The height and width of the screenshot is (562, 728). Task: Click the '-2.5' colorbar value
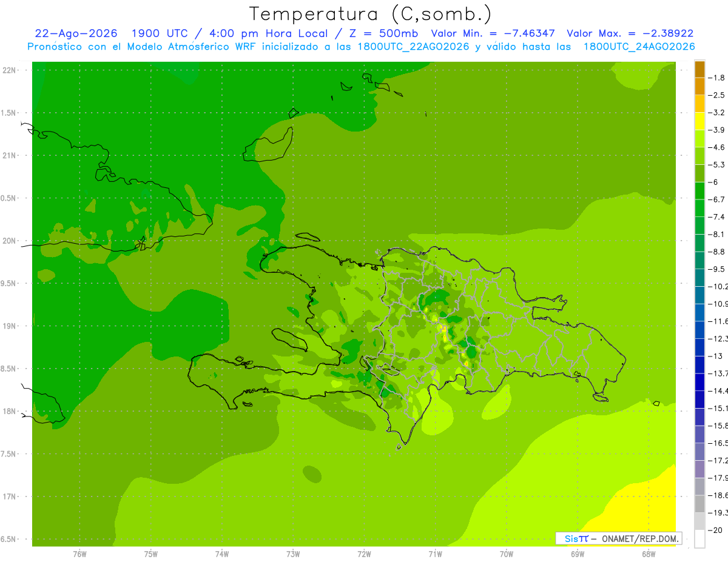(716, 95)
